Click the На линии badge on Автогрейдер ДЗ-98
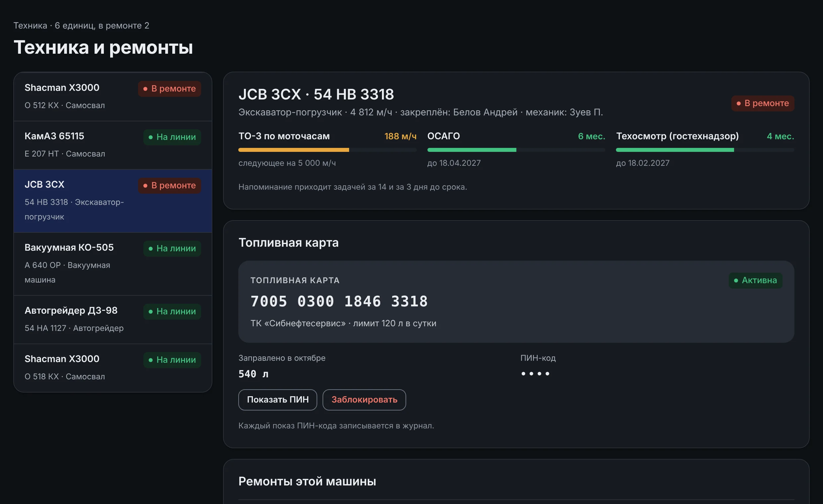 click(172, 312)
